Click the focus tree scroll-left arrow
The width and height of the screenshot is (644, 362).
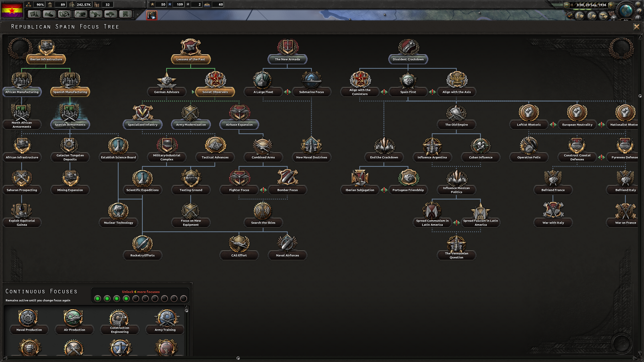(x=5, y=358)
